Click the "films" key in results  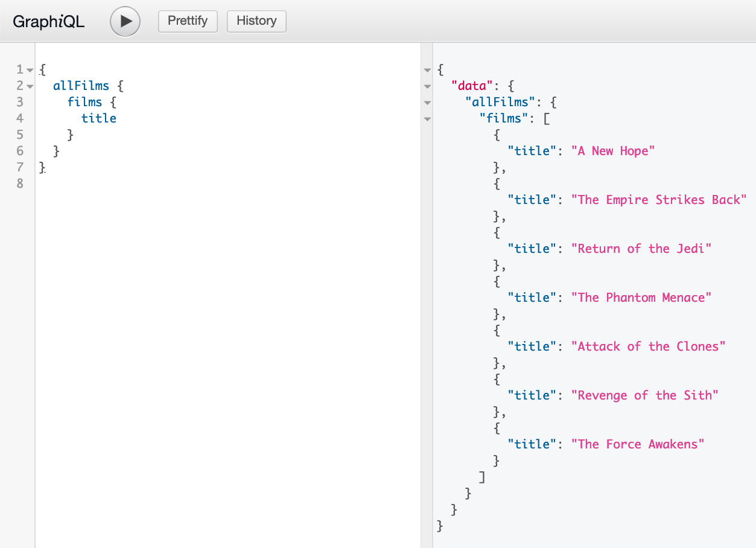coord(504,118)
